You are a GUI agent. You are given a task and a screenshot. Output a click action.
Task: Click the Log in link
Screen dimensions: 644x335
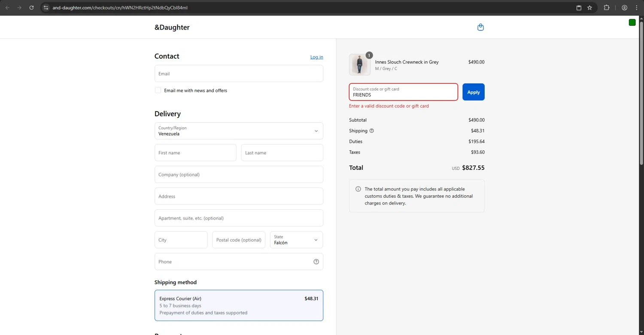pyautogui.click(x=317, y=57)
